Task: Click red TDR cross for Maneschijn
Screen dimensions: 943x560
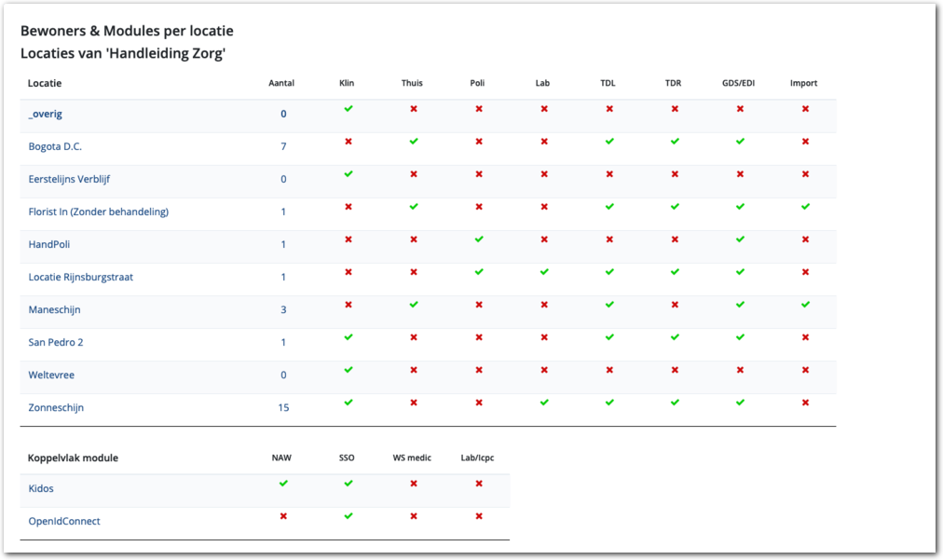Action: click(x=675, y=305)
